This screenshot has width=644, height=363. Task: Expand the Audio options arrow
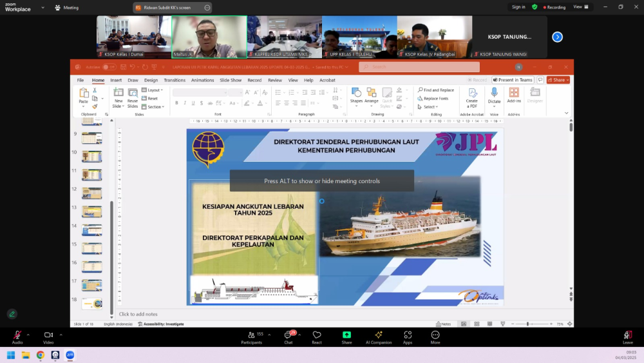click(x=28, y=335)
